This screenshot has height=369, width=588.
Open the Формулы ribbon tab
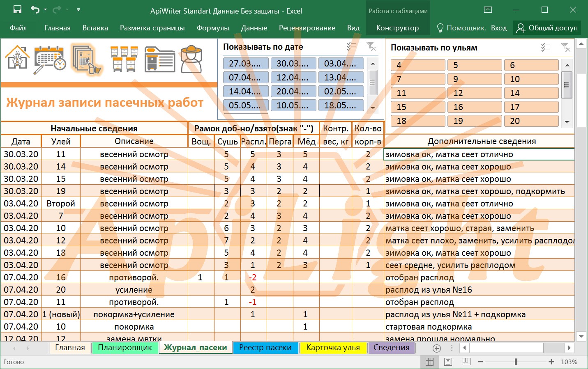pyautogui.click(x=212, y=28)
